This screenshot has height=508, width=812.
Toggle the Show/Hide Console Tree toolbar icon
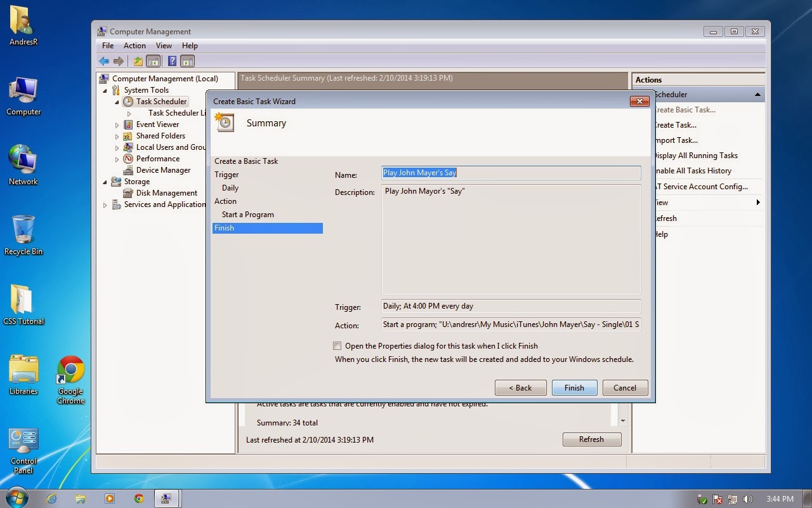(153, 61)
